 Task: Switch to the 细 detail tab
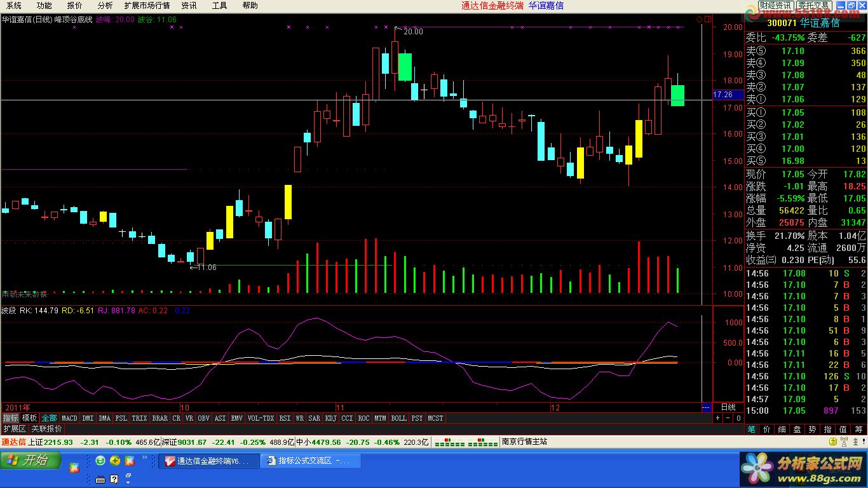[x=782, y=430]
